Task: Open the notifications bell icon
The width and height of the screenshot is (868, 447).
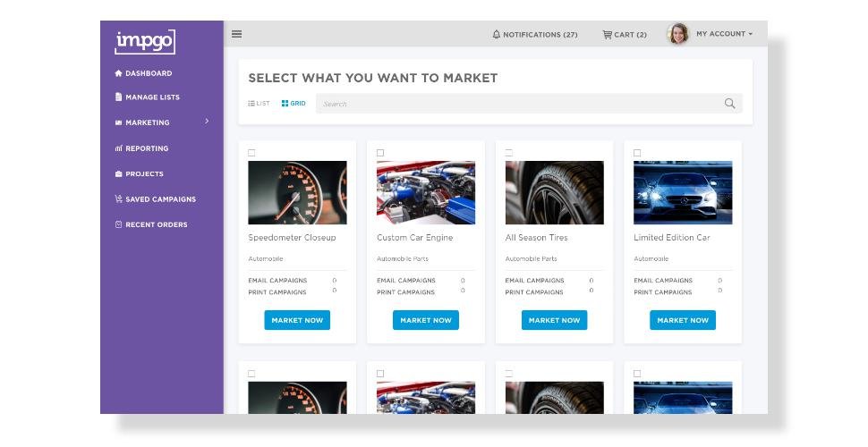Action: tap(496, 34)
